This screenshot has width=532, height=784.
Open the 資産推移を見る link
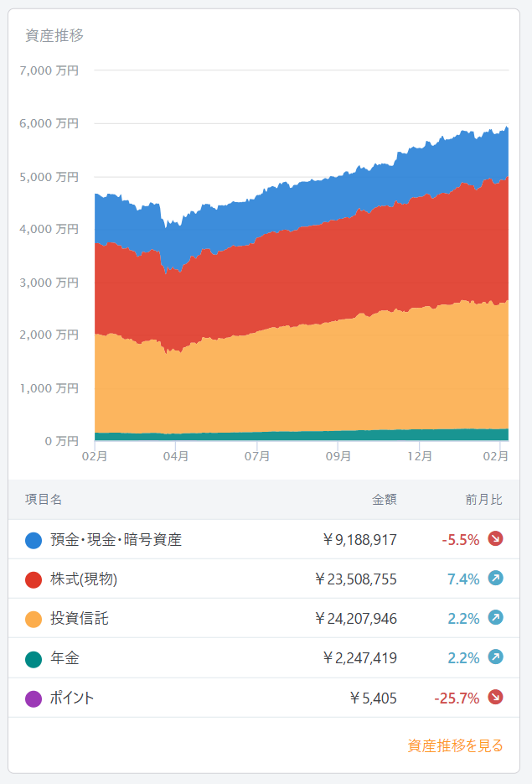(455, 745)
